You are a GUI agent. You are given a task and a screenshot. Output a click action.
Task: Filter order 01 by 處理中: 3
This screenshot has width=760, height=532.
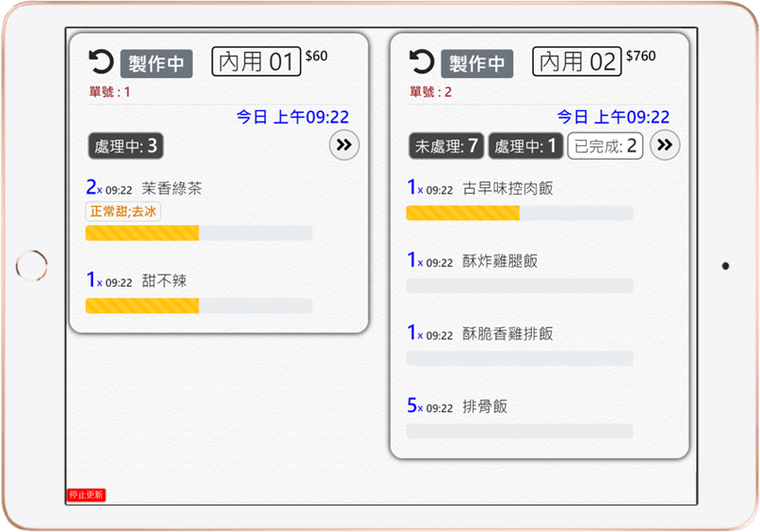pos(124,146)
